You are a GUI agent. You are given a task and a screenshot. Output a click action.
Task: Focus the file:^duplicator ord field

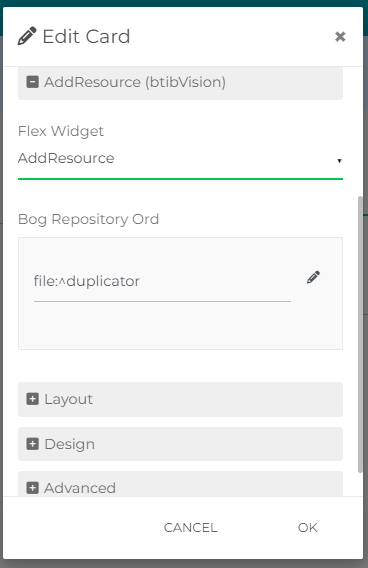pyautogui.click(x=162, y=281)
